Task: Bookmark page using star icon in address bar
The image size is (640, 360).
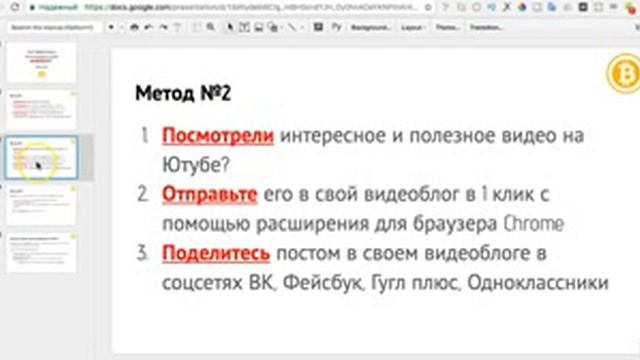Action: (428, 7)
